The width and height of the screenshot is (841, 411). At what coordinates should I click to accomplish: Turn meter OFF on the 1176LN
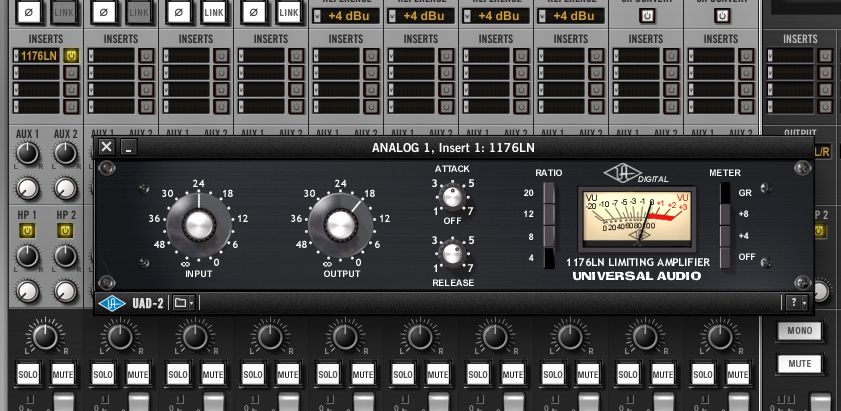point(725,257)
